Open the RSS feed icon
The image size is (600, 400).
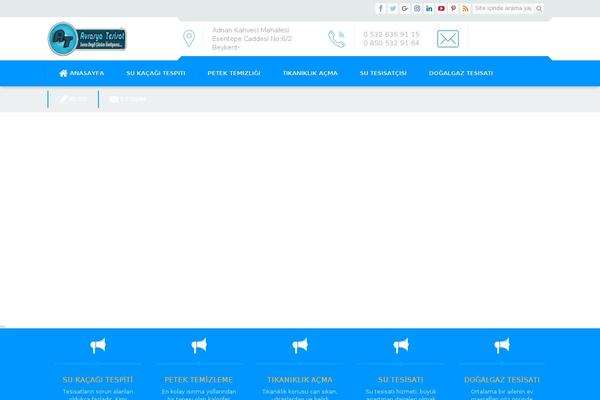click(x=465, y=8)
